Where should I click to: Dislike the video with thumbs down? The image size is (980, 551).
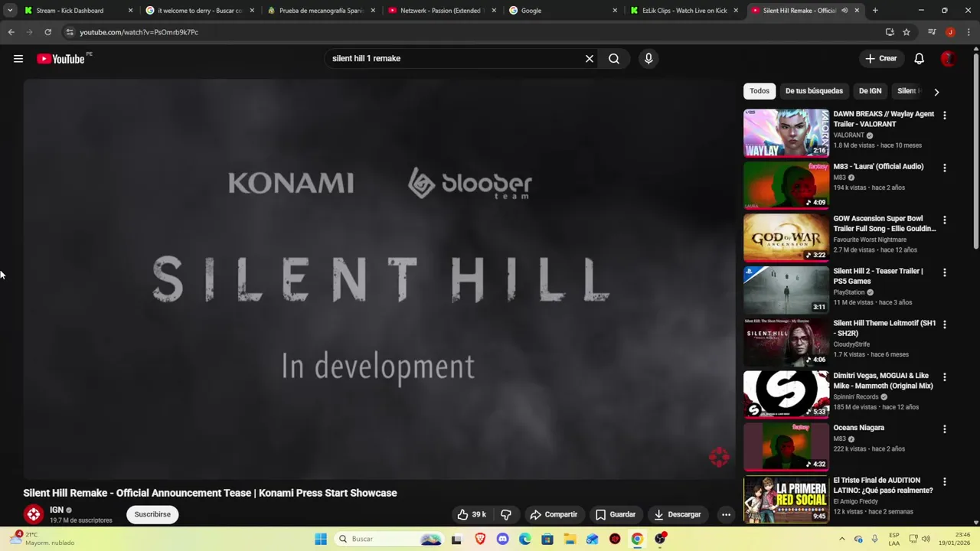click(x=506, y=514)
